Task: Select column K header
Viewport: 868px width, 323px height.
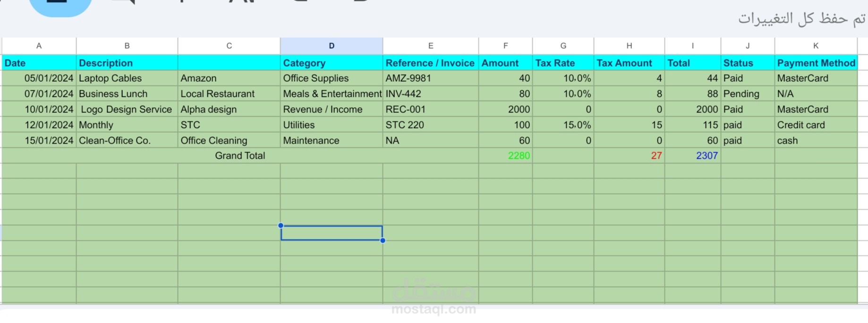Action: click(x=816, y=46)
